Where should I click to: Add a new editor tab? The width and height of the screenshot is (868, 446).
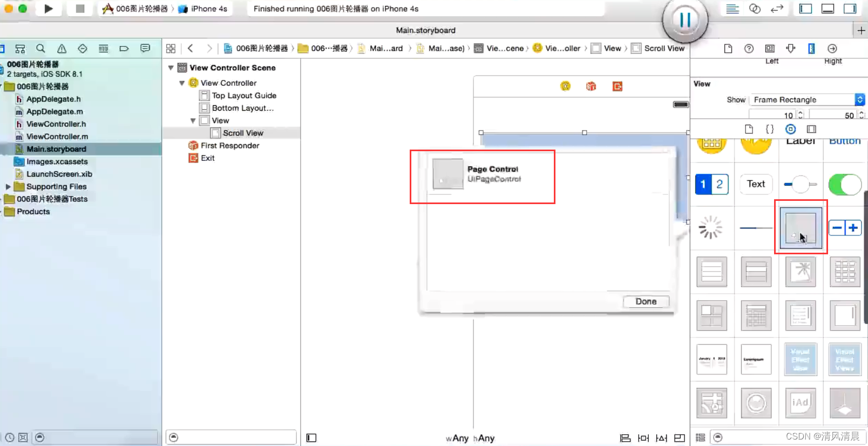click(x=861, y=30)
